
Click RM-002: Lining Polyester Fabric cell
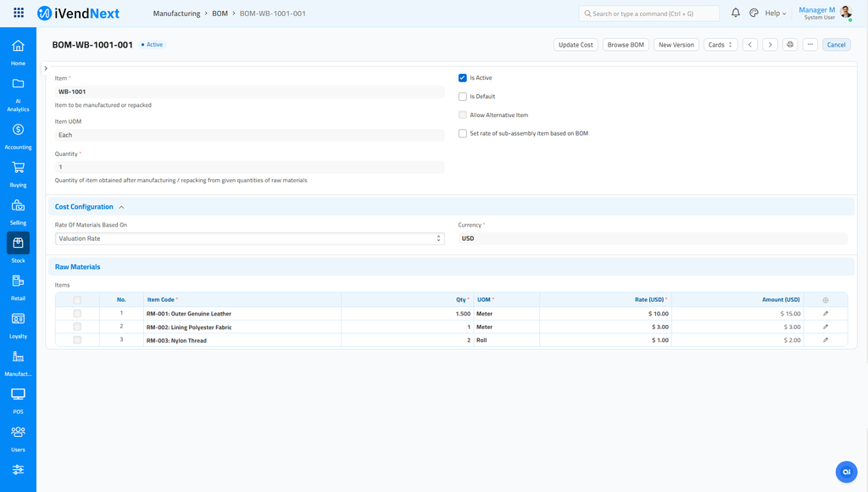242,327
